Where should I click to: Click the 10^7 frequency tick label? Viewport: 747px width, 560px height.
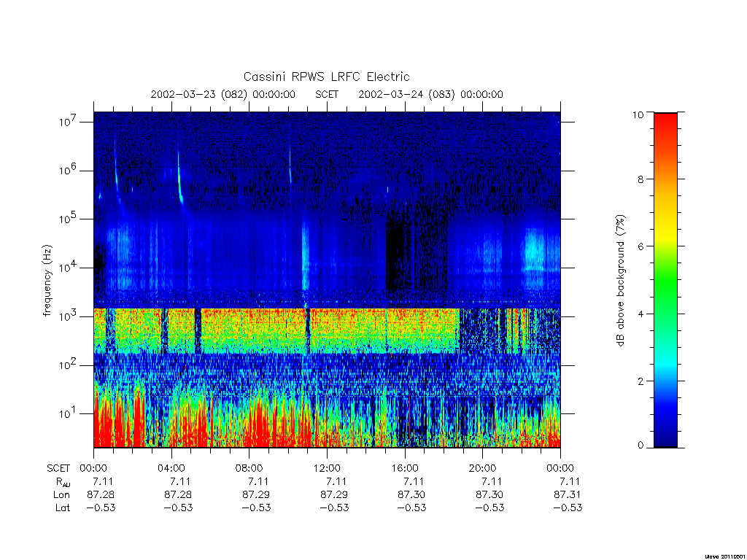click(69, 122)
